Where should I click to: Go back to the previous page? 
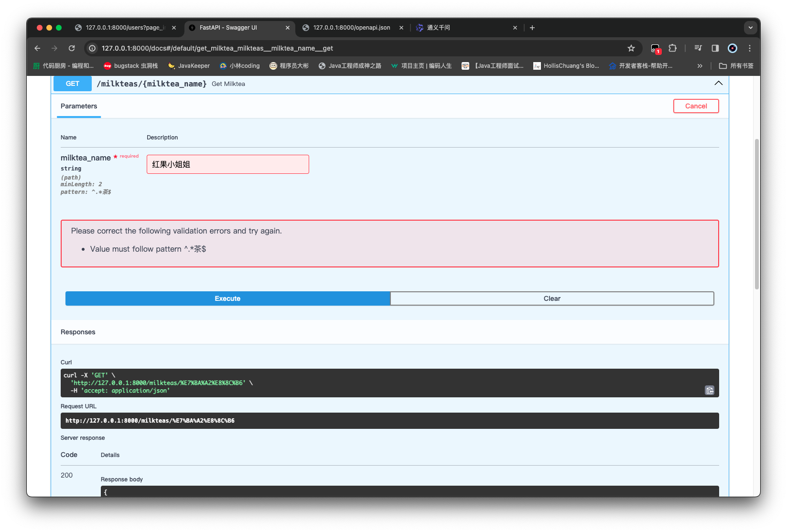pyautogui.click(x=37, y=48)
